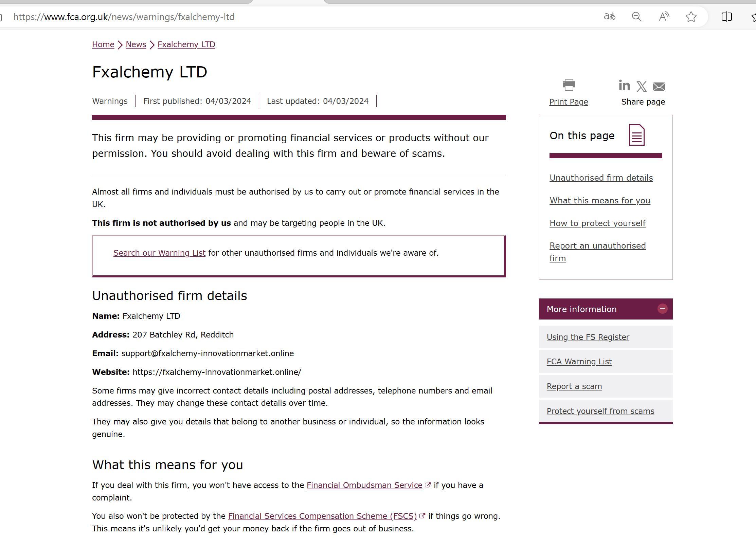Image resolution: width=756 pixels, height=547 pixels.
Task: Click Search our Warning List link
Action: point(159,253)
